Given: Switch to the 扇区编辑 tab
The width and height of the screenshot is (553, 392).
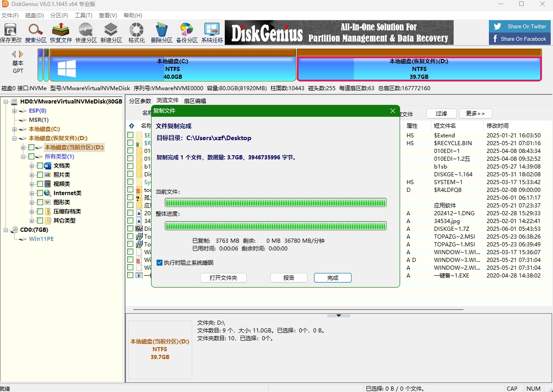Looking at the screenshot, I should (x=195, y=101).
